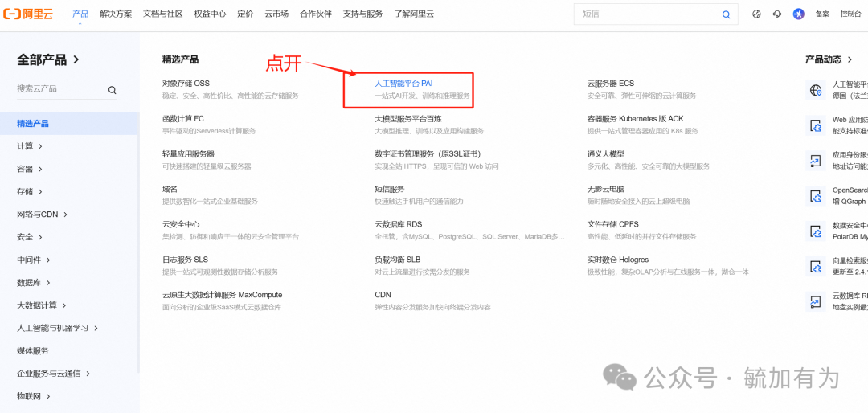Expand the 计算 category
868x413 pixels.
(x=30, y=146)
